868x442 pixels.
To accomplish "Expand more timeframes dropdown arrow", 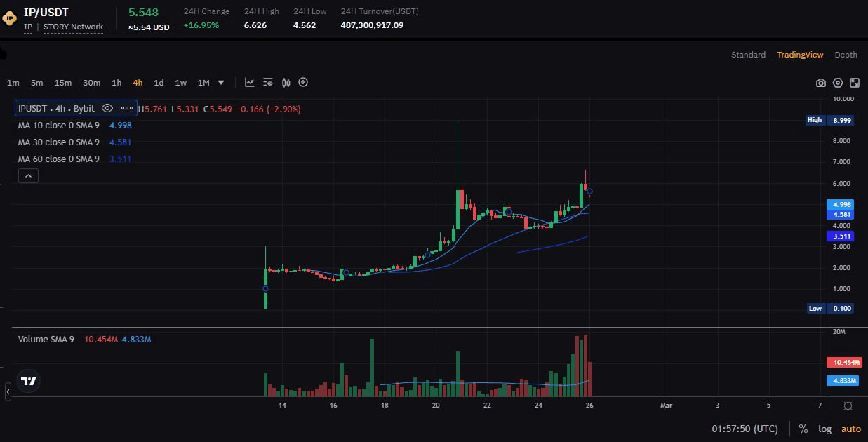I will [x=221, y=83].
